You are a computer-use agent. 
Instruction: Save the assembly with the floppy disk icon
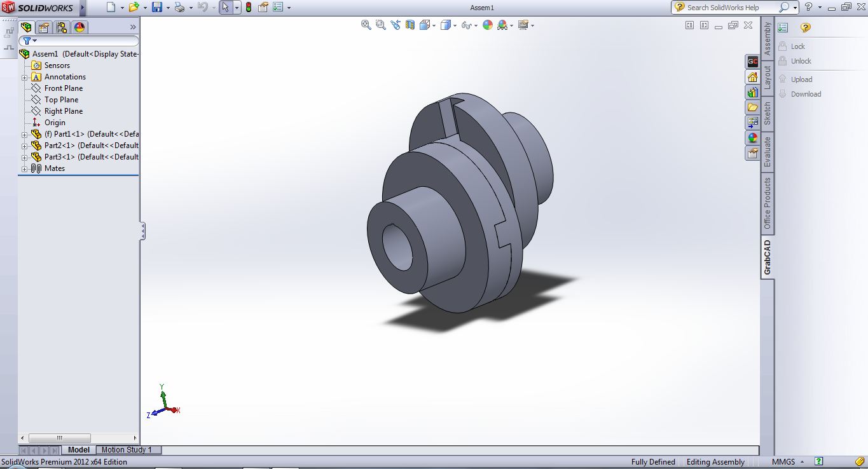(x=157, y=8)
